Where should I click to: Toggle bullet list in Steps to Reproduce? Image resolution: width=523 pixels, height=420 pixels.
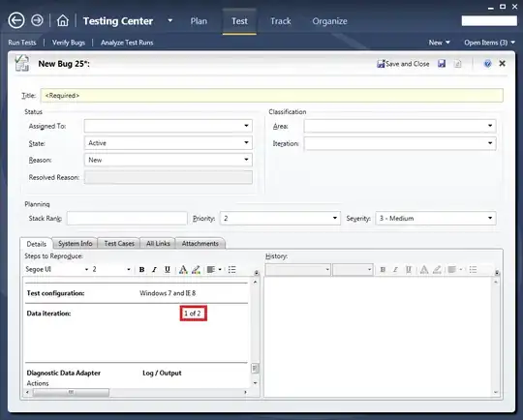(x=232, y=270)
